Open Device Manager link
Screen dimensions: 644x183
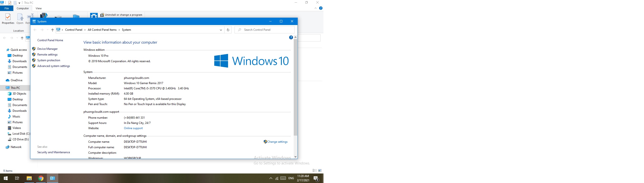(x=47, y=49)
